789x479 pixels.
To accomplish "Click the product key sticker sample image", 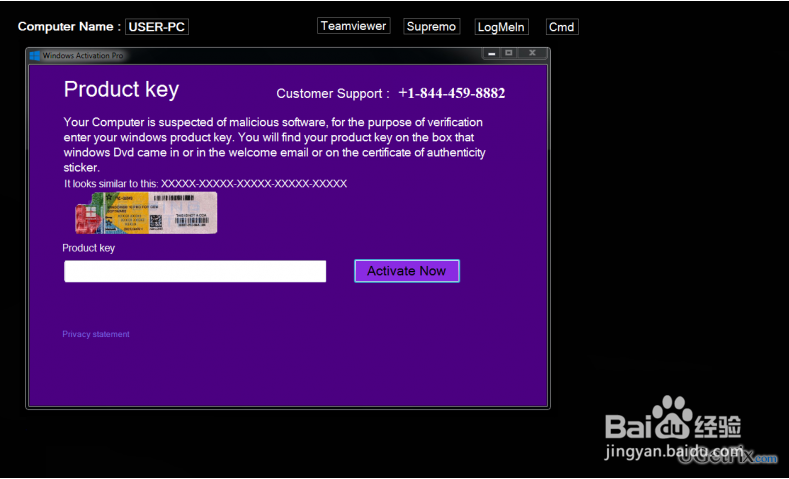I will (x=146, y=213).
